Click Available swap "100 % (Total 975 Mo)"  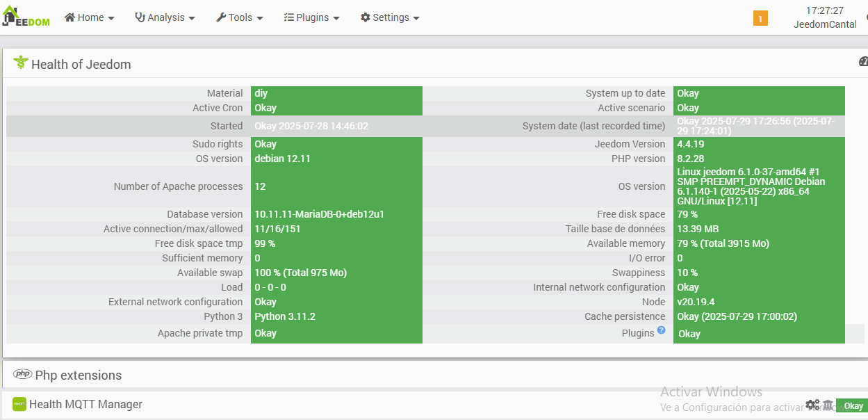pos(300,273)
